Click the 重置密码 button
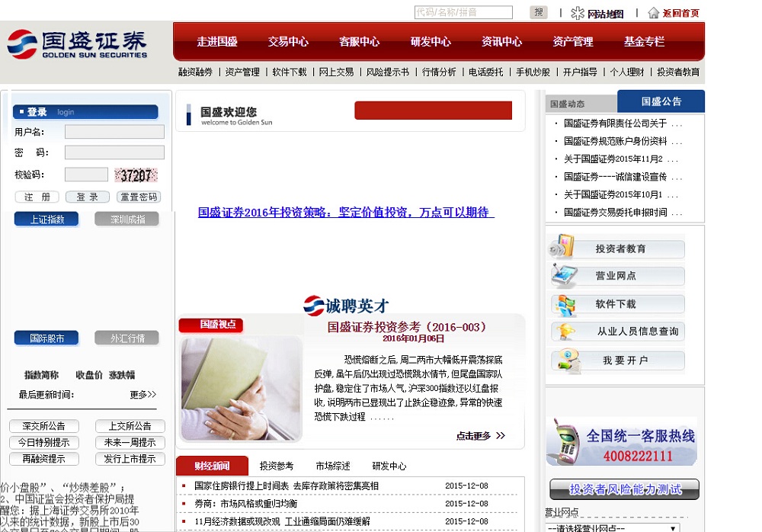 (139, 197)
